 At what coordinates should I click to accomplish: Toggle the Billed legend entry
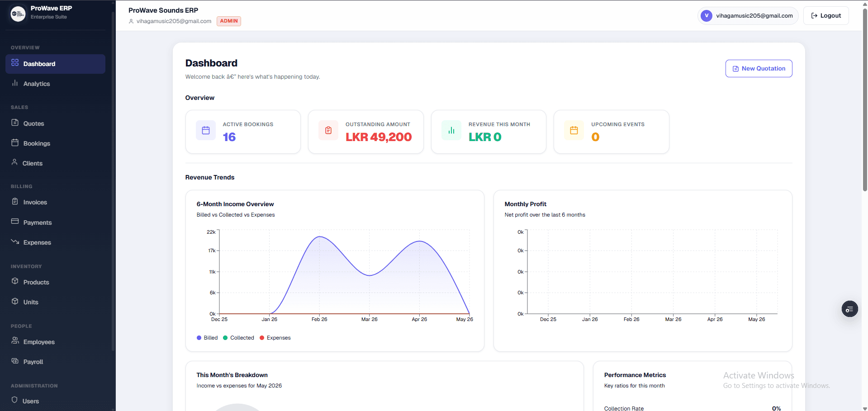[207, 338]
